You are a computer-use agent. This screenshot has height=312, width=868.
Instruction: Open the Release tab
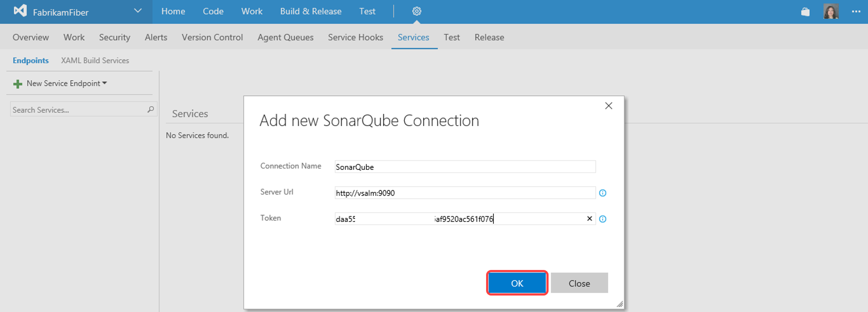pos(489,37)
